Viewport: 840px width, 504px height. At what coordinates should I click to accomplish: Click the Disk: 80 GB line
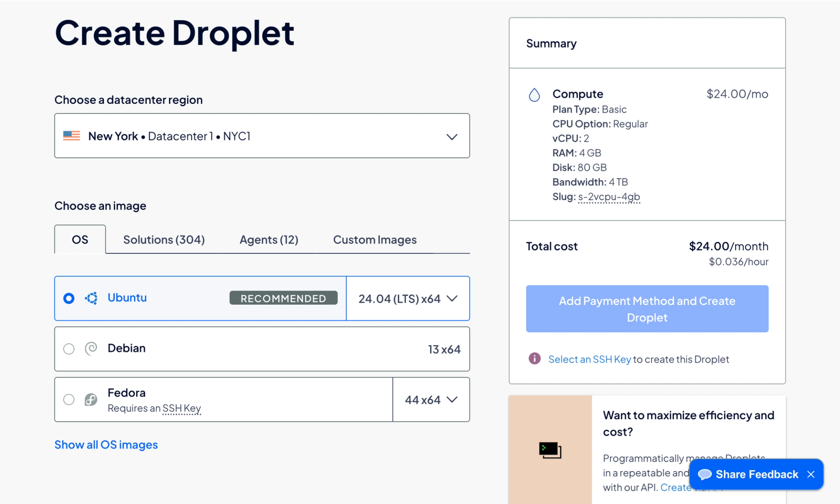(x=580, y=168)
